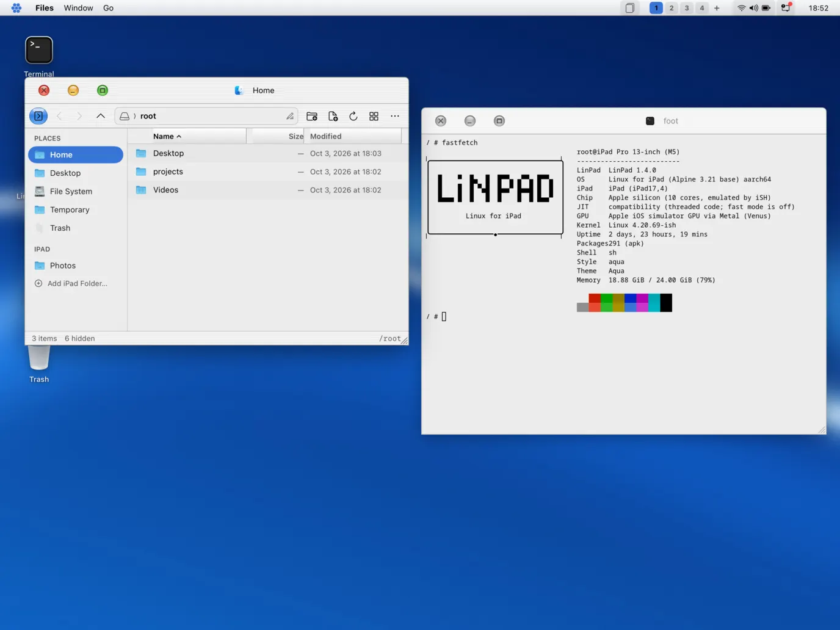Open File System in the sidebar

click(76, 191)
